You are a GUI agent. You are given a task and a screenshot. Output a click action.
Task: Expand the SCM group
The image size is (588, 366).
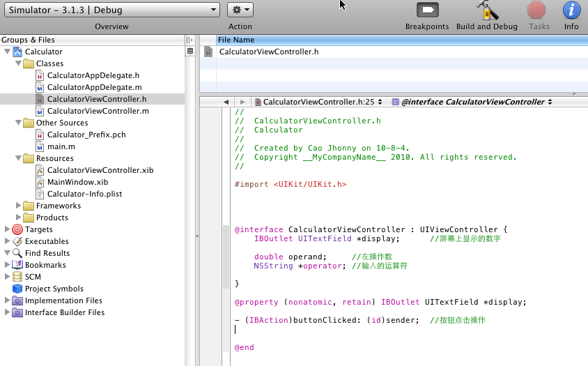tap(7, 277)
